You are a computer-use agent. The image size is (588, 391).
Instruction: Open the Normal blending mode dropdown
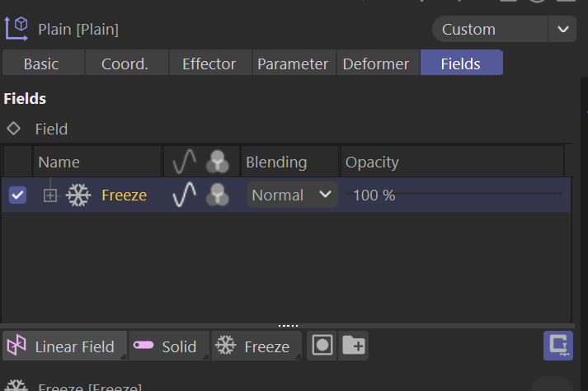pos(293,195)
